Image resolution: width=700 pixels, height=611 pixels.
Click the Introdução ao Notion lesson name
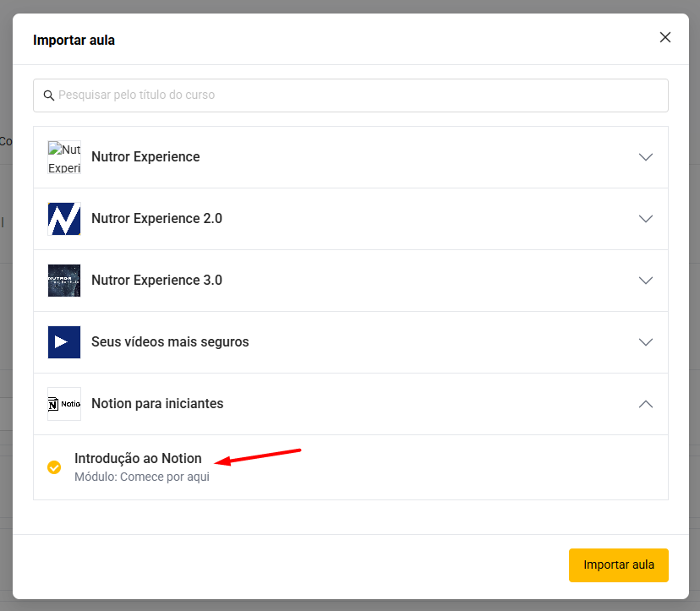[138, 458]
